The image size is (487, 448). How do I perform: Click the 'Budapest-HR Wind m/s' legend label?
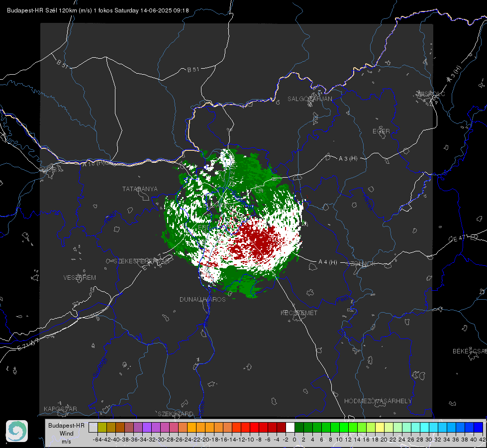click(x=67, y=434)
